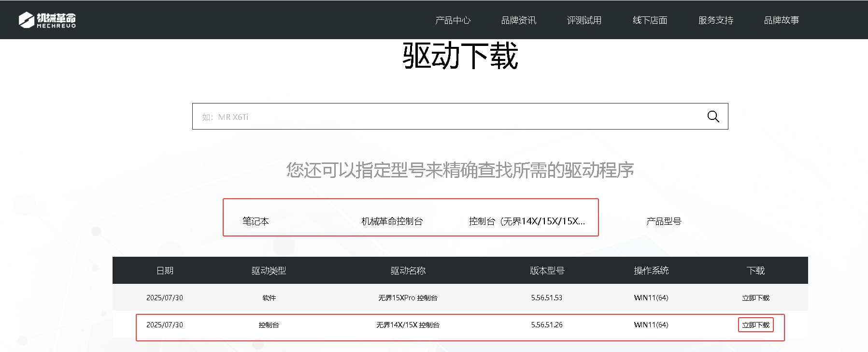The height and width of the screenshot is (352, 868).
Task: Open 服务支持 menu
Action: (x=716, y=20)
